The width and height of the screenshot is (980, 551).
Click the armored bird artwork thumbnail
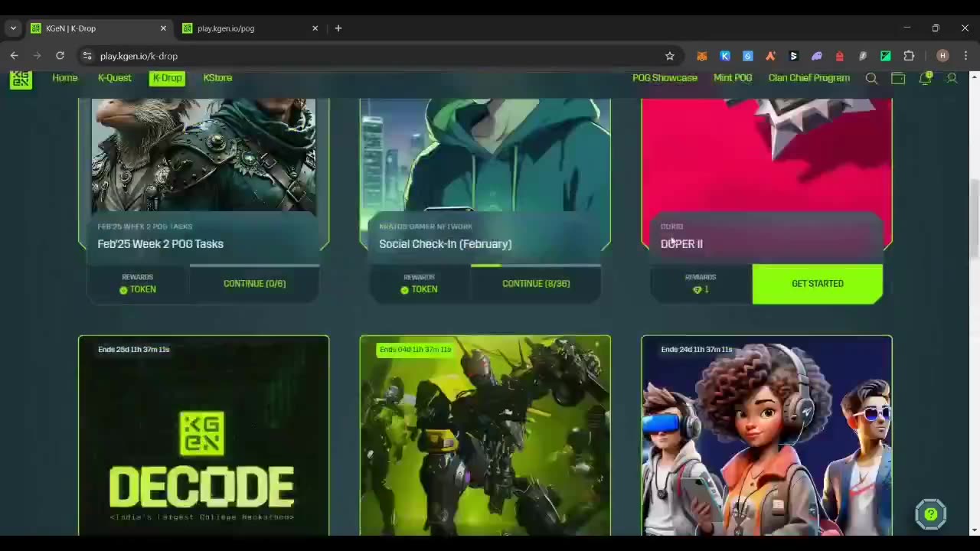[204, 155]
